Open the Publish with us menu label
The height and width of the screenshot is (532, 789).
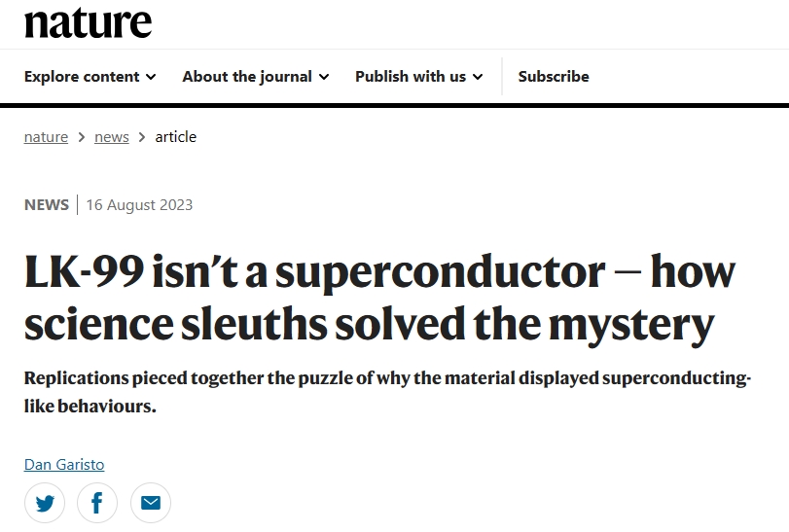point(411,77)
